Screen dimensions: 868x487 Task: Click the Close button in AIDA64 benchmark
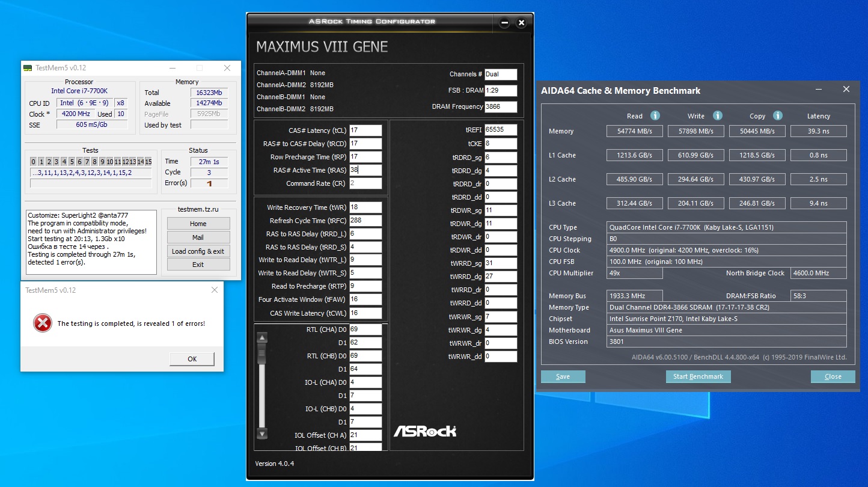pyautogui.click(x=833, y=376)
